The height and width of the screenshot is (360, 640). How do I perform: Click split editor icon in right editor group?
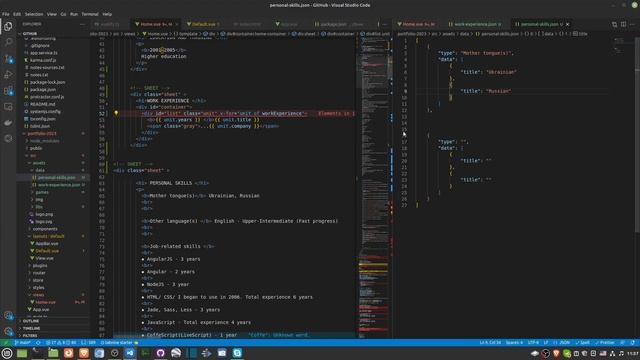[x=623, y=24]
